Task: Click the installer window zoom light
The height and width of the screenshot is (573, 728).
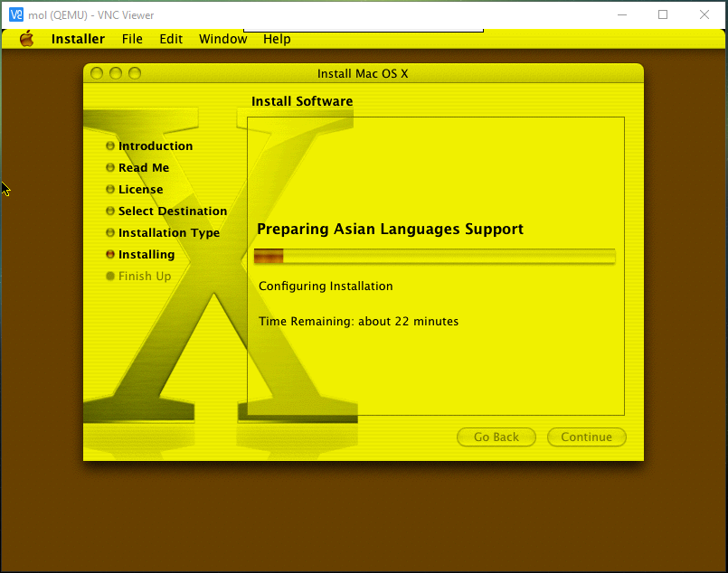Action: [x=135, y=73]
